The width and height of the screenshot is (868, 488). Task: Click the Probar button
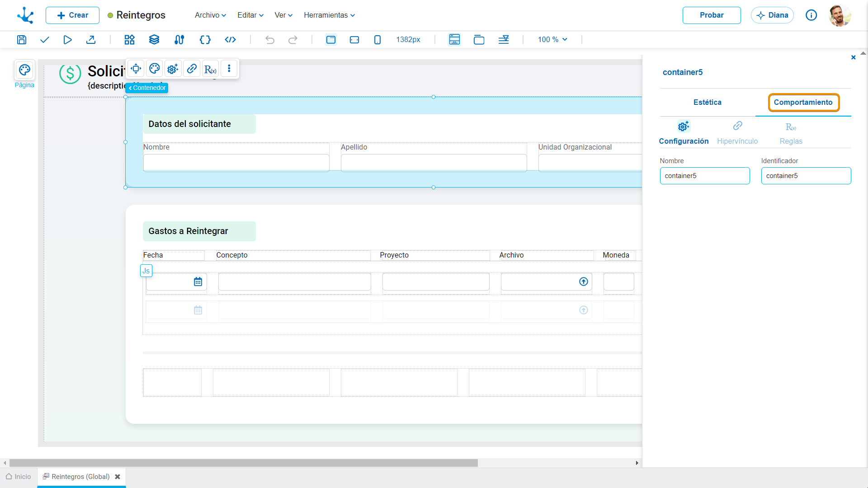pyautogui.click(x=712, y=15)
